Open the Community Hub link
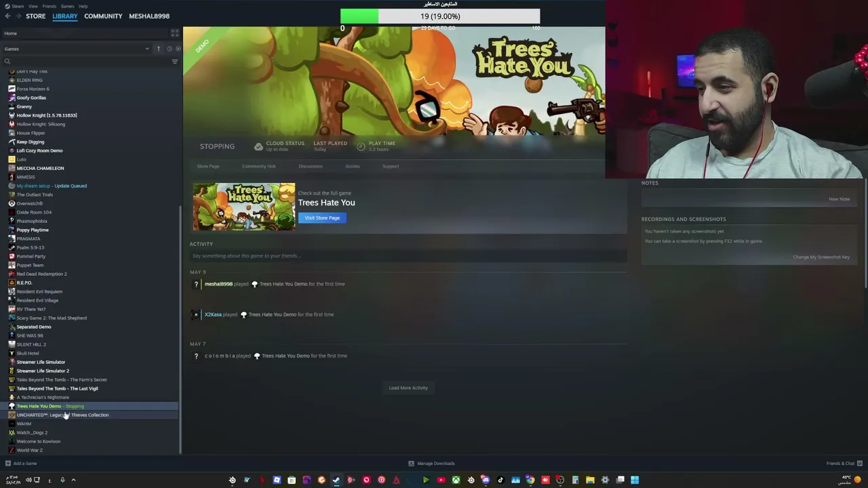The image size is (868, 488). tap(259, 166)
